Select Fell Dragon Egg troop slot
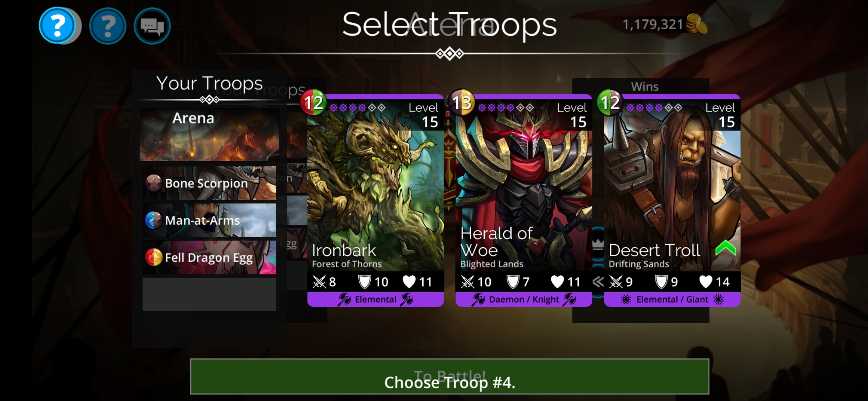 [x=210, y=257]
